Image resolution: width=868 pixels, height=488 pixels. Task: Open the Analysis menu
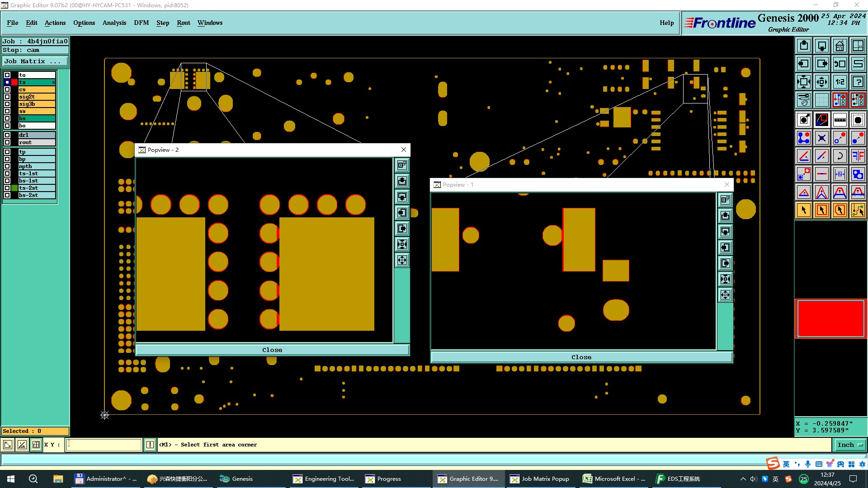point(114,23)
